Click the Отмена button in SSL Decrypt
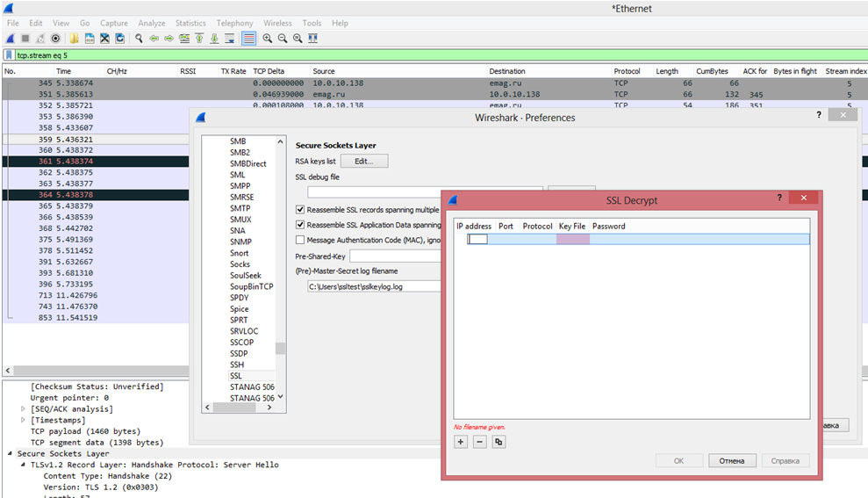 coord(731,461)
